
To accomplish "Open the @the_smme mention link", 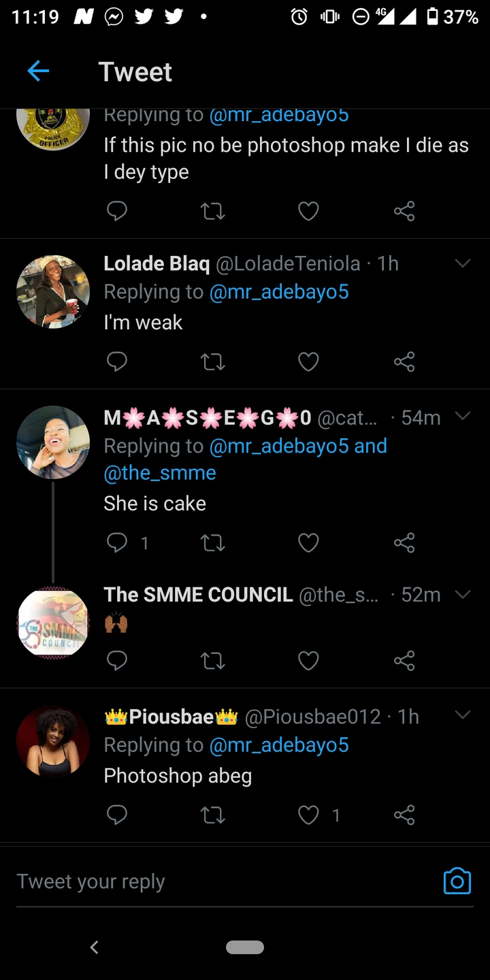I will pos(160,473).
